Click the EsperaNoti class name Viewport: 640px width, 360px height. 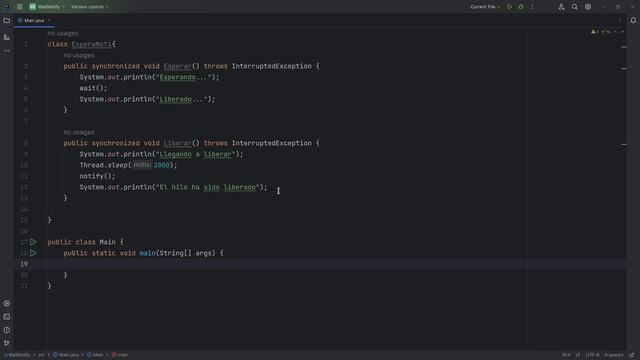91,44
